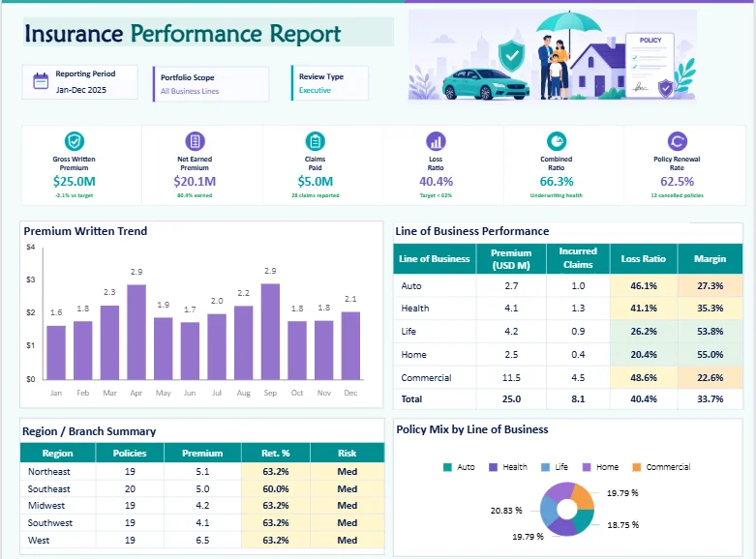Screen dimensions: 756x559
Task: Click the Margin column header
Action: [x=711, y=259]
